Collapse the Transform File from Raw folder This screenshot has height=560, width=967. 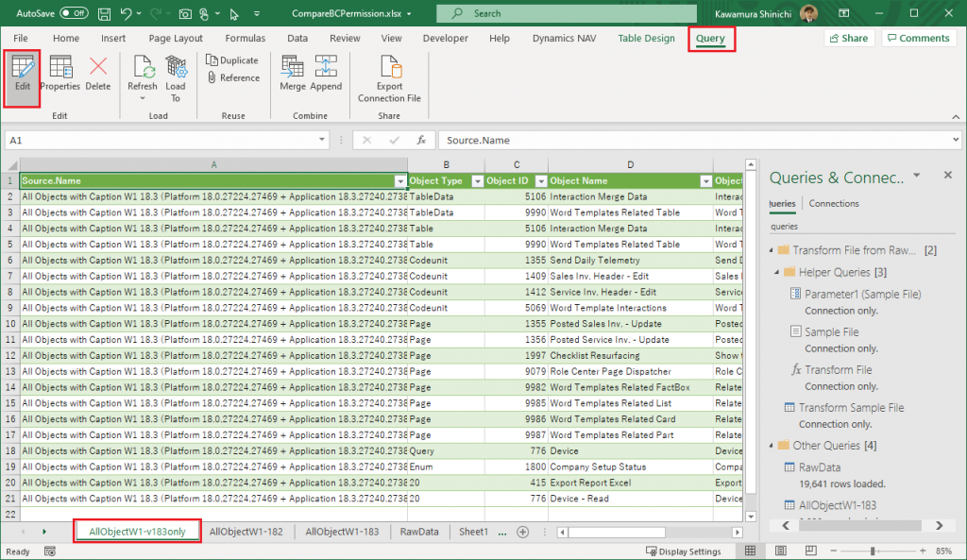click(771, 250)
